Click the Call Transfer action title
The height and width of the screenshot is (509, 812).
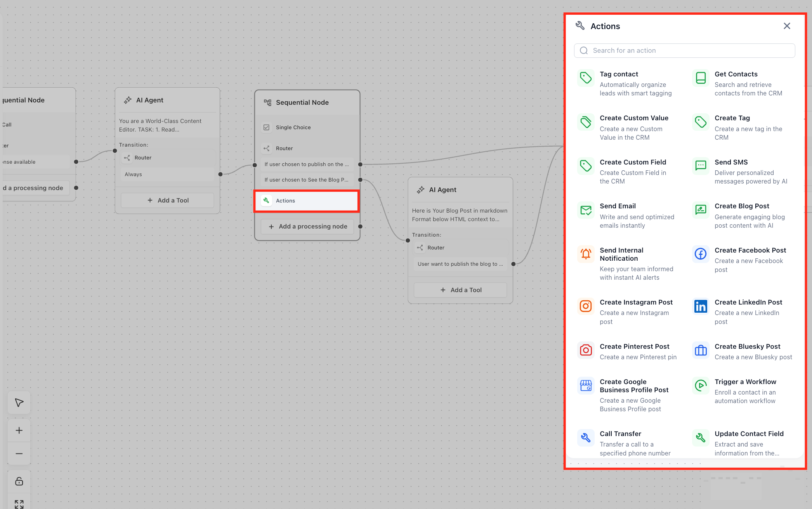[620, 434]
